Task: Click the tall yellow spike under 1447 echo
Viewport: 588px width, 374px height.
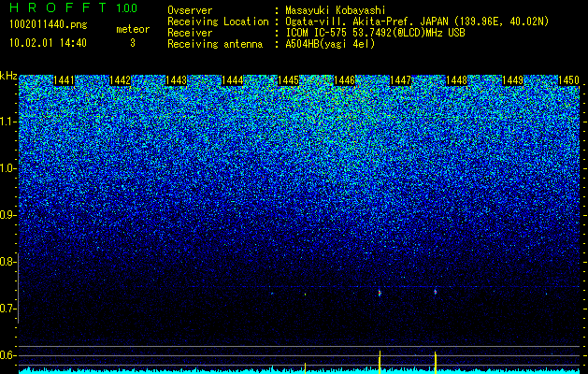Action: 380,362
